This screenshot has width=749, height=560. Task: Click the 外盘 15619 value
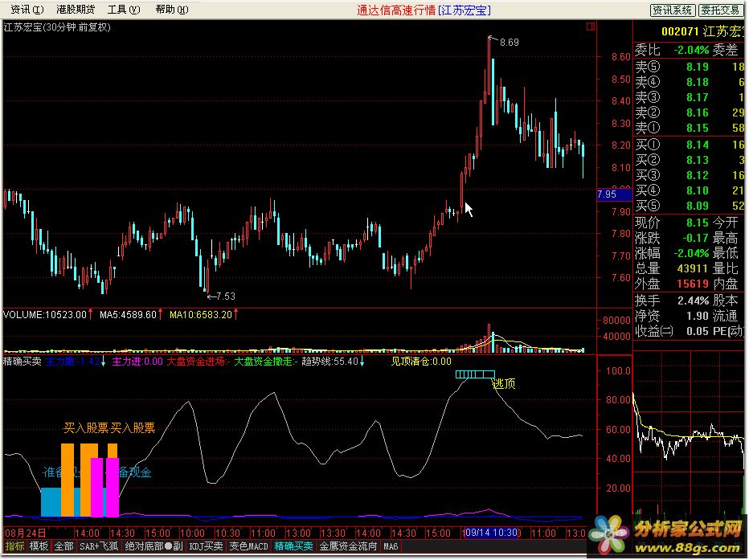click(x=693, y=284)
